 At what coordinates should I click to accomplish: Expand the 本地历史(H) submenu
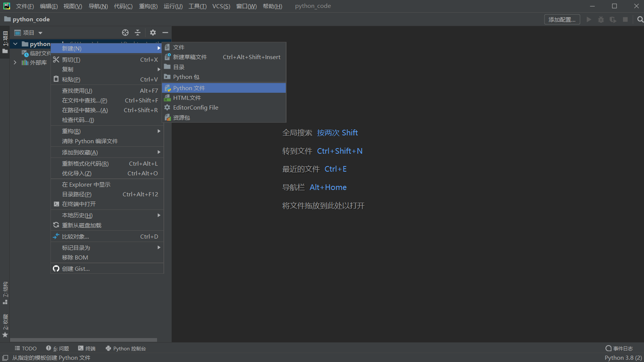tap(107, 215)
